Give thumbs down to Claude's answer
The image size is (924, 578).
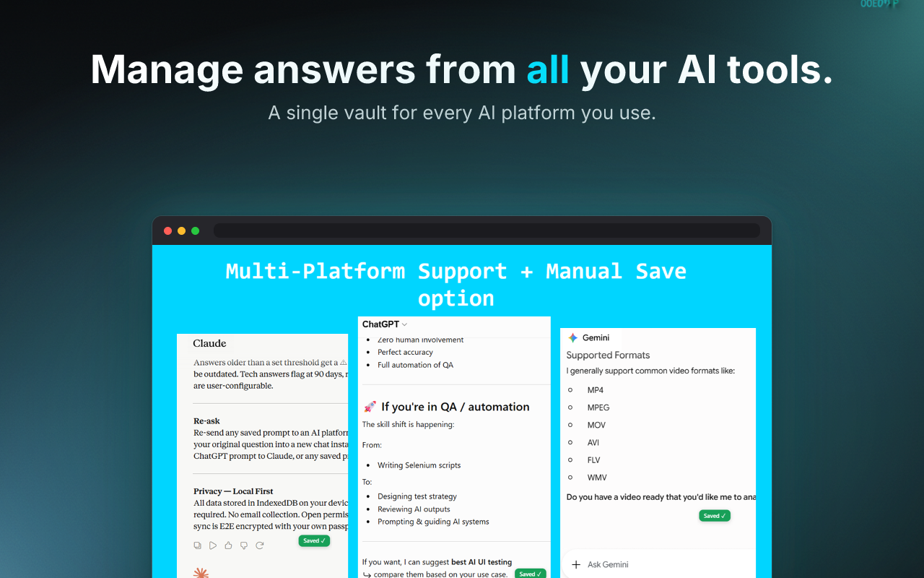[x=244, y=545]
